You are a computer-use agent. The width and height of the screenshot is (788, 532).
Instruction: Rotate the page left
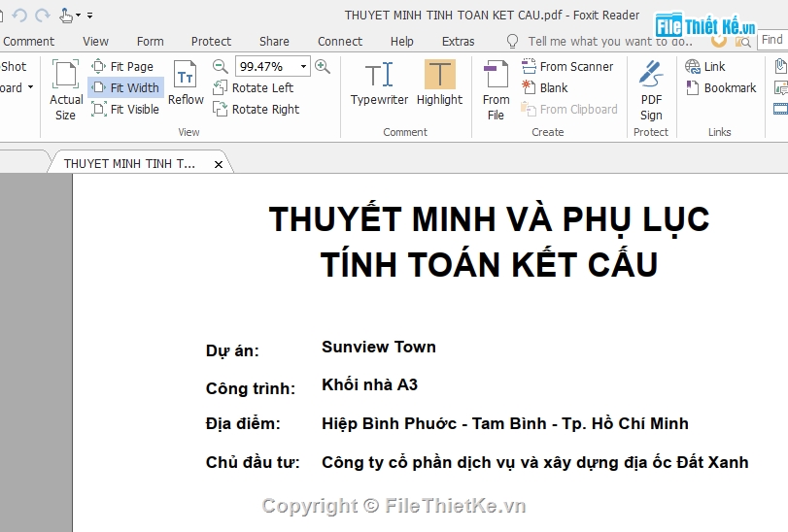pyautogui.click(x=253, y=87)
